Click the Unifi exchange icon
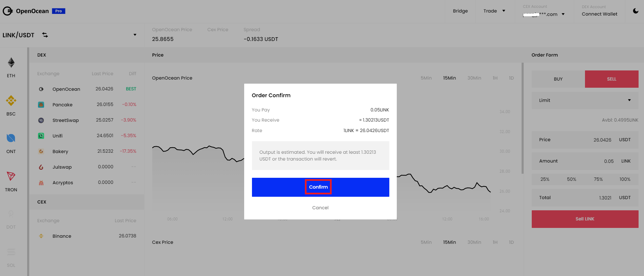 (41, 136)
